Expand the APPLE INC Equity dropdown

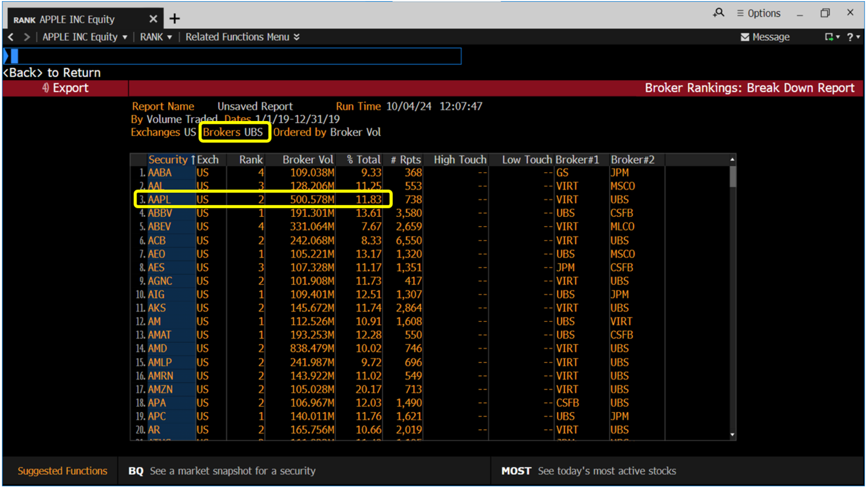[85, 37]
